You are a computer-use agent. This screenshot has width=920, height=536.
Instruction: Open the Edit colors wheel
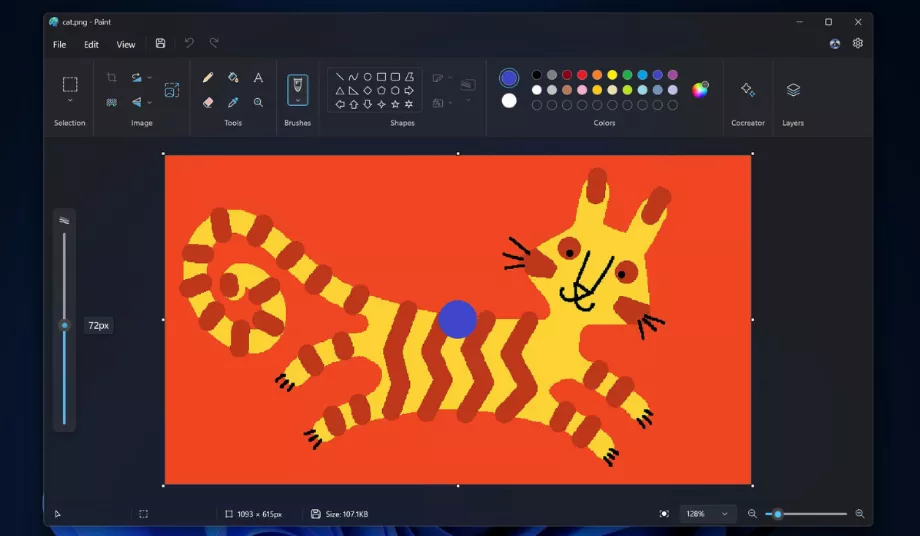click(x=700, y=90)
